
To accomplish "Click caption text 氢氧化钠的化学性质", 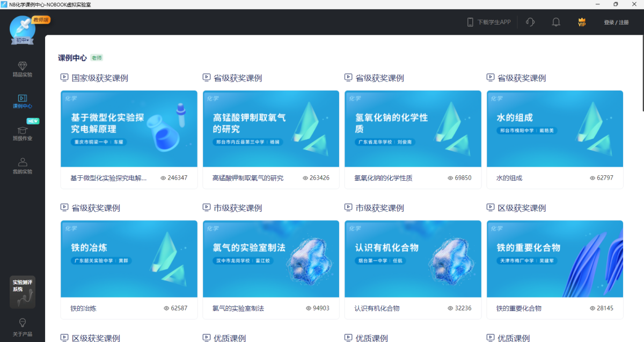I will tap(383, 178).
